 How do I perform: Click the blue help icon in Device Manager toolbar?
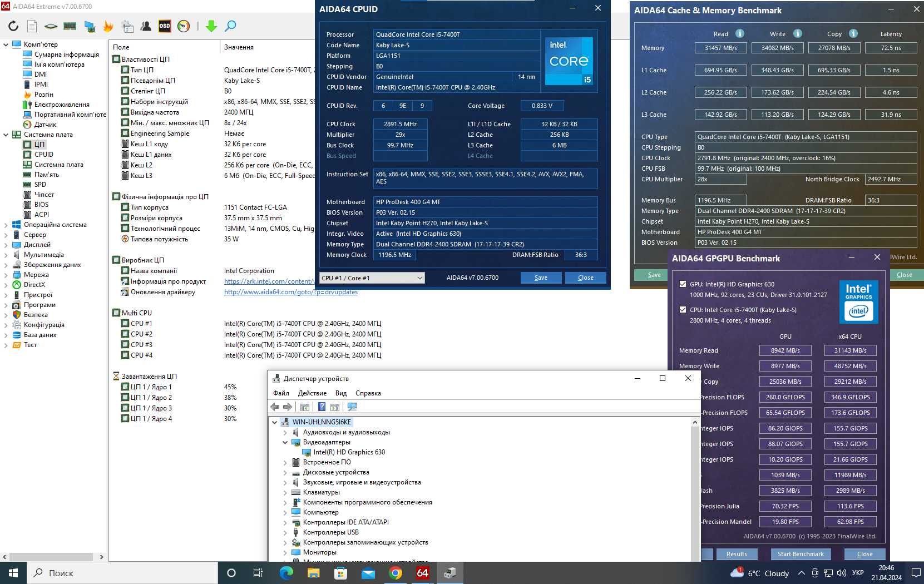(322, 407)
